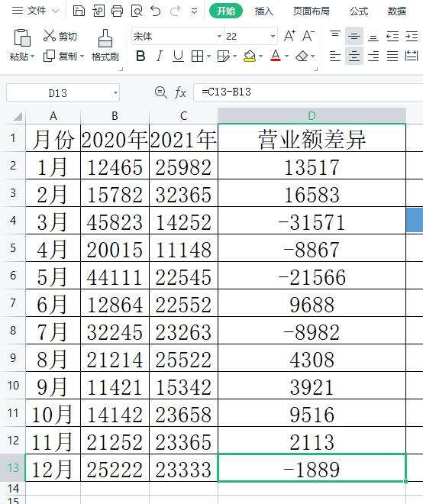Click the Cut scissors icon
This screenshot has height=504, width=423.
point(50,36)
